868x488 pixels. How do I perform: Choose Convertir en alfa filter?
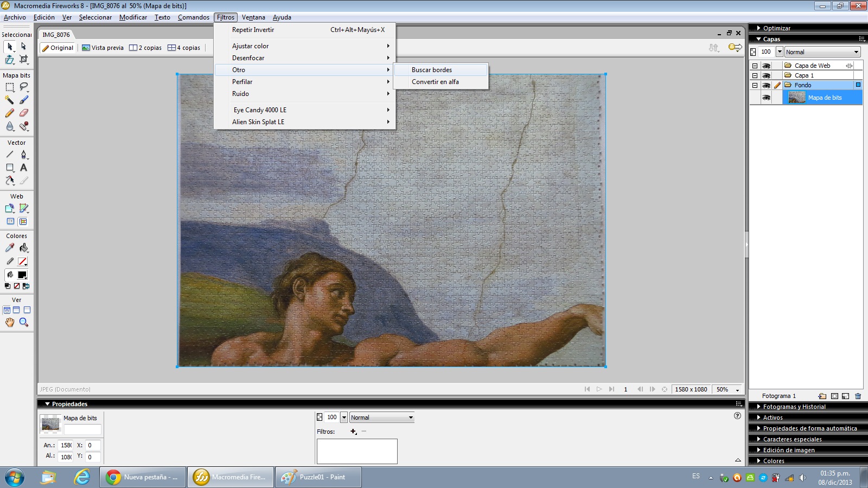coord(441,82)
